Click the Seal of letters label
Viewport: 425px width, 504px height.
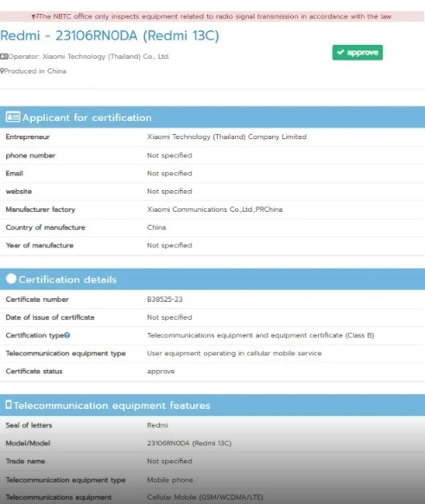pos(29,425)
